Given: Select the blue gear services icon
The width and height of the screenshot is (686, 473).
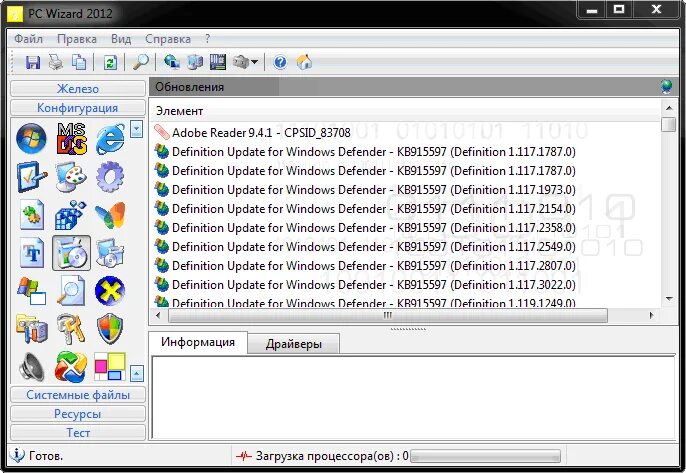Looking at the screenshot, I should coord(110,177).
